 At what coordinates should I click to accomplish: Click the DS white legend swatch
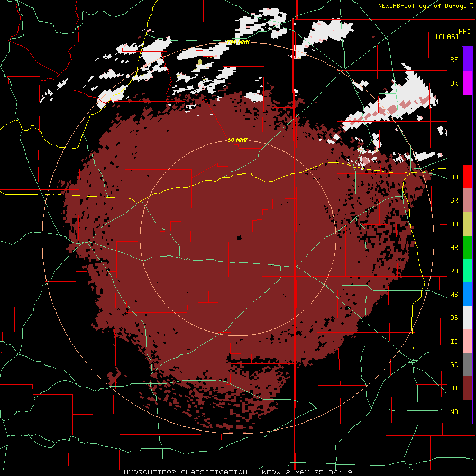coord(467,317)
